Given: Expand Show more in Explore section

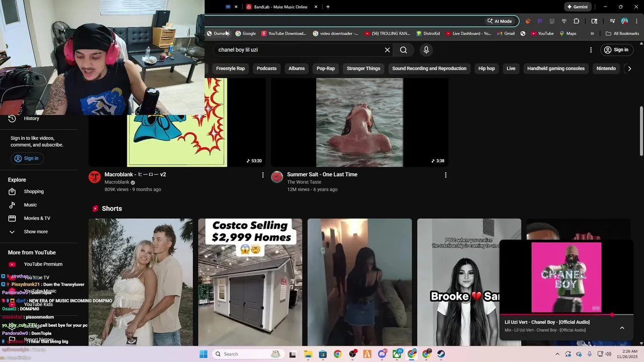Looking at the screenshot, I should coord(36,232).
